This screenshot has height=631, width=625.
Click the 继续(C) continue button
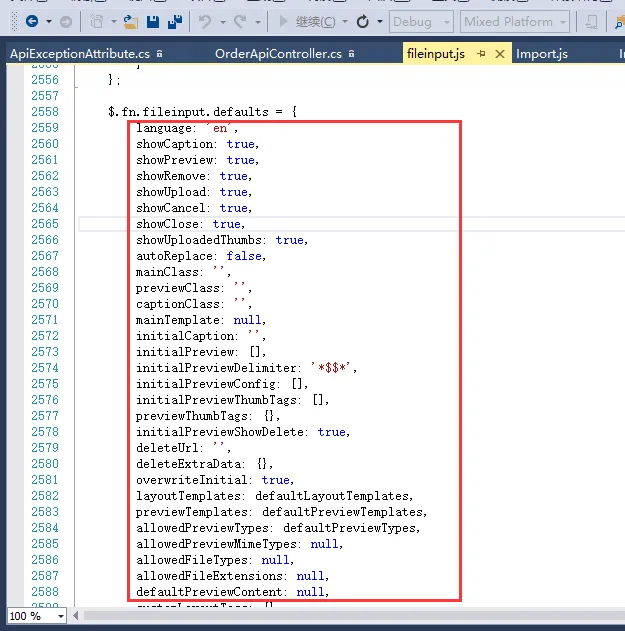pyautogui.click(x=307, y=21)
